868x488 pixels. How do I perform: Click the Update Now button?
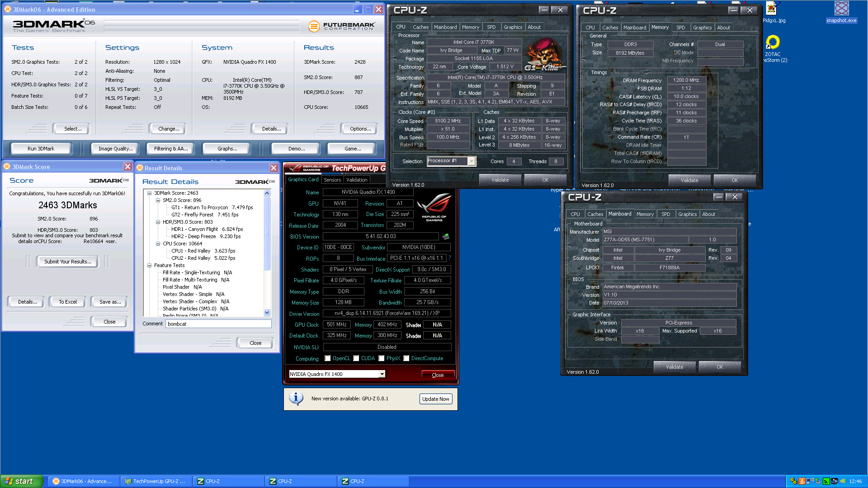click(436, 399)
